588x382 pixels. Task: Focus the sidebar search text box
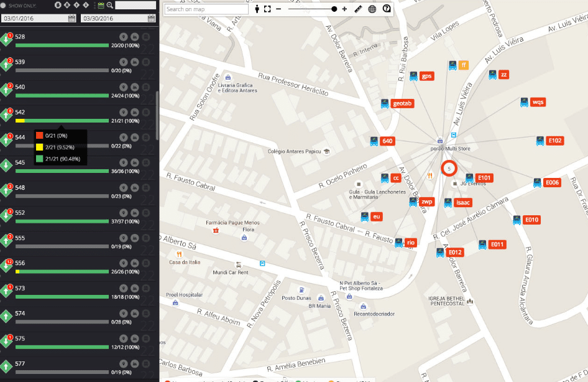coord(136,5)
